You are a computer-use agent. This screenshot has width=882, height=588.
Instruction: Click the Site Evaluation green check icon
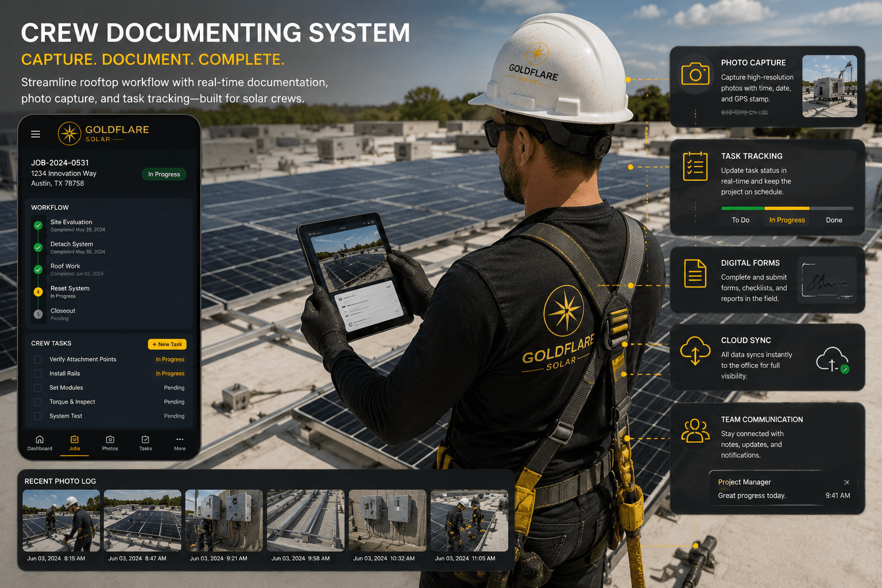click(x=38, y=225)
